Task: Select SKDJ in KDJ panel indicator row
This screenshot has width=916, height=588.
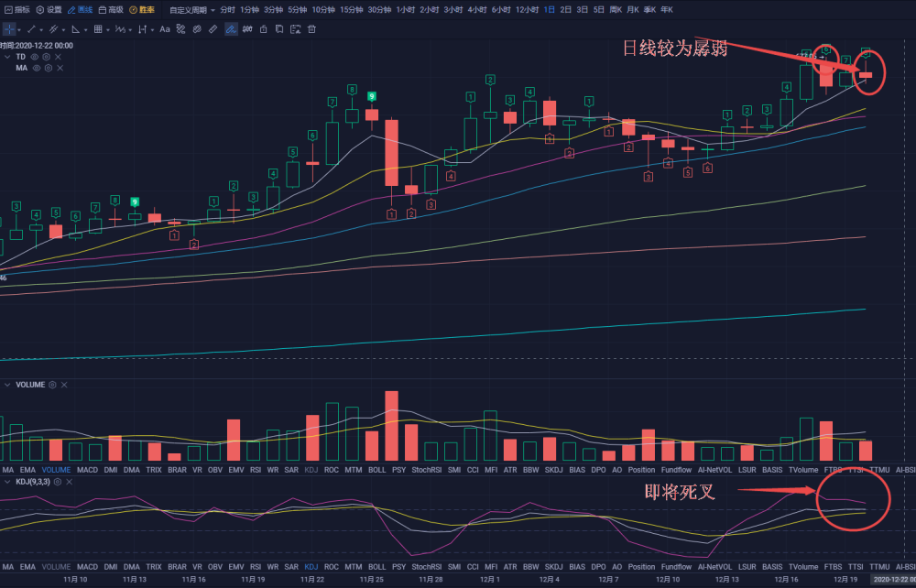Action: point(553,566)
